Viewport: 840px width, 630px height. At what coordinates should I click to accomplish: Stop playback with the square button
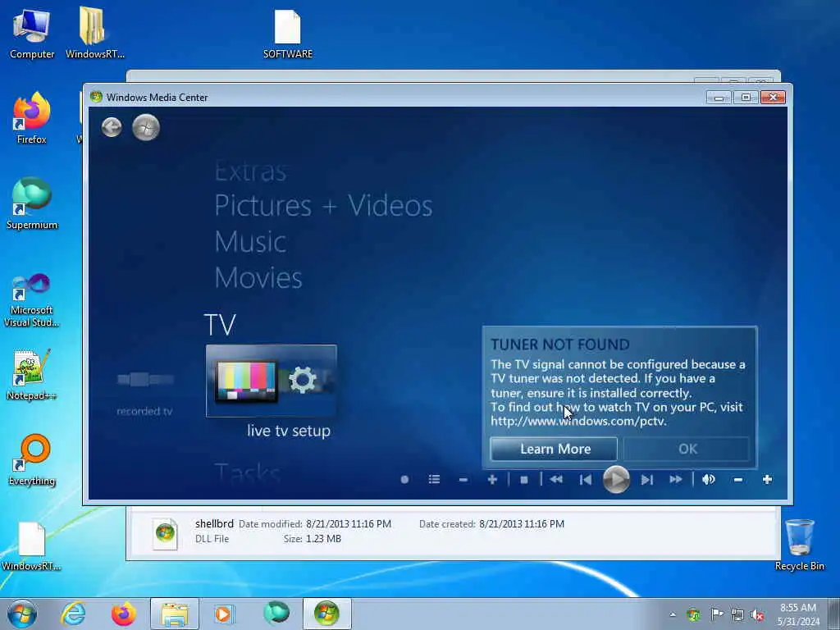pyautogui.click(x=524, y=479)
